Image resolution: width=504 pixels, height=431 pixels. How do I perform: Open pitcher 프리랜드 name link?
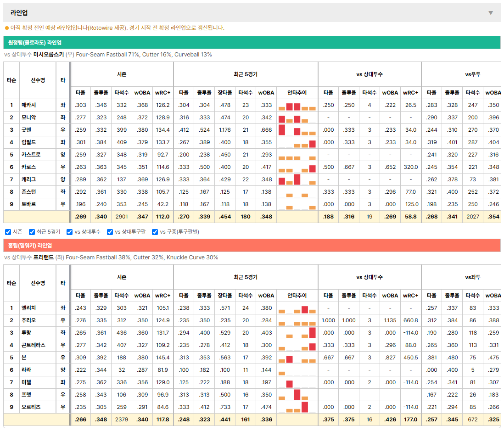[x=44, y=257]
